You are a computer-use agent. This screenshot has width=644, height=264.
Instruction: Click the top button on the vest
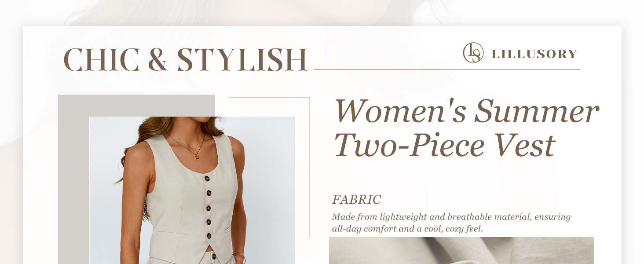pyautogui.click(x=207, y=179)
